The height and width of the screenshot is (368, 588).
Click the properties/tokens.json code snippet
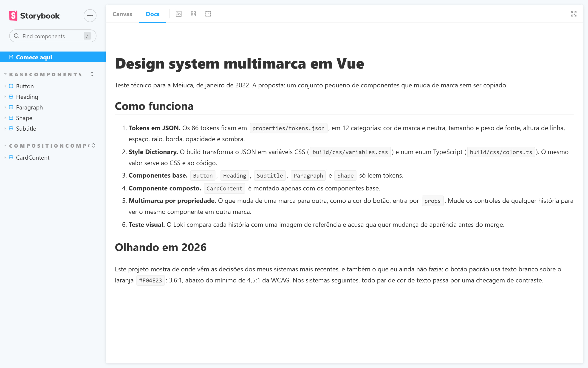(288, 128)
